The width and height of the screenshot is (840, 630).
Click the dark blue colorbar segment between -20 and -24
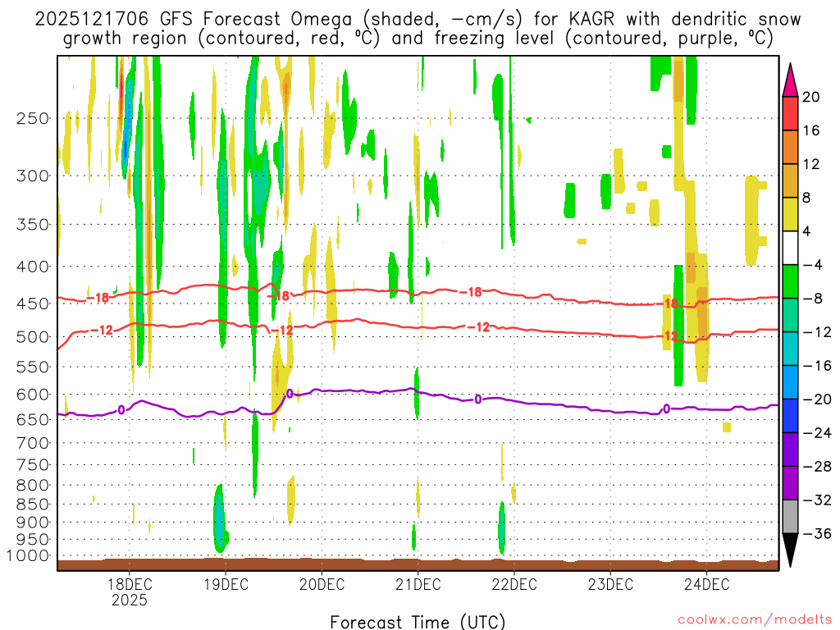pos(790,416)
